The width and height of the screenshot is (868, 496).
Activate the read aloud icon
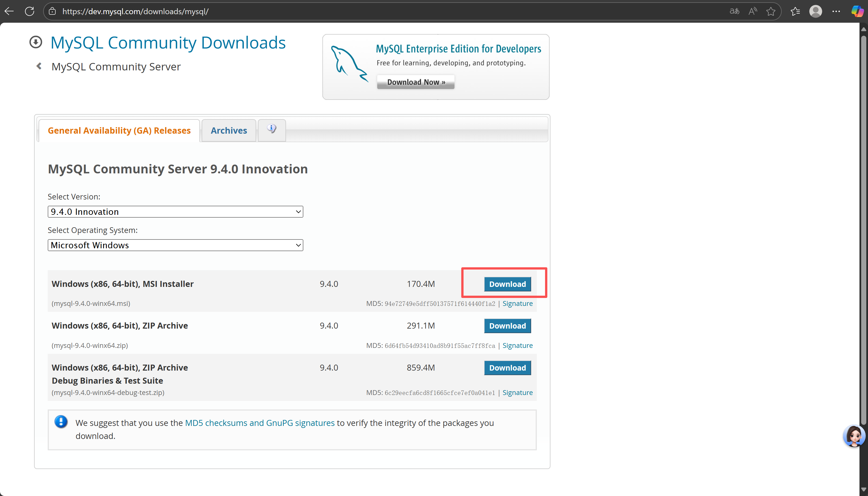pos(753,11)
